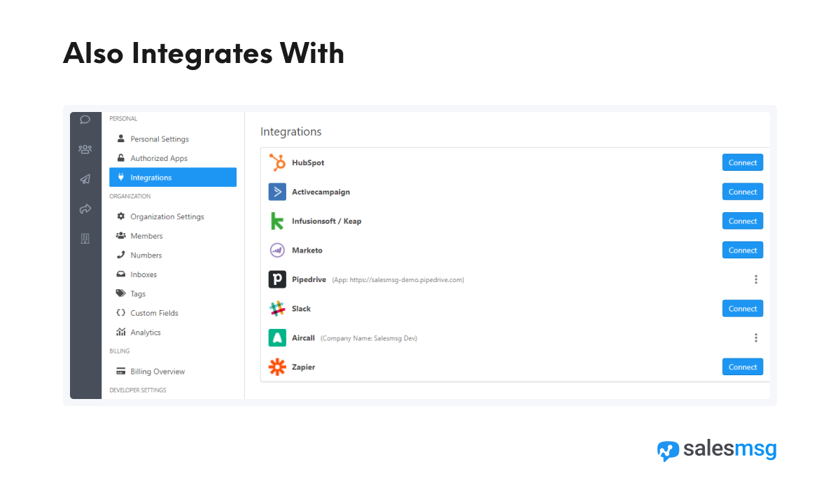Viewport: 840px width, 504px height.
Task: Click the Slack integration name
Action: 301,309
